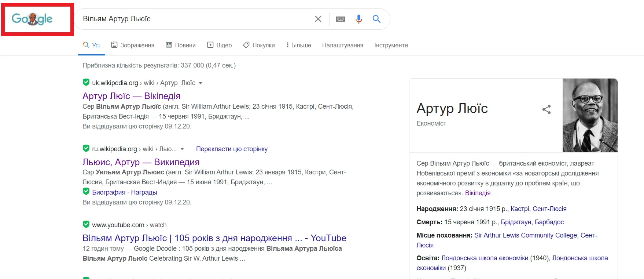Open the on-screen keyboard icon
The width and height of the screenshot is (644, 279).
tap(341, 19)
